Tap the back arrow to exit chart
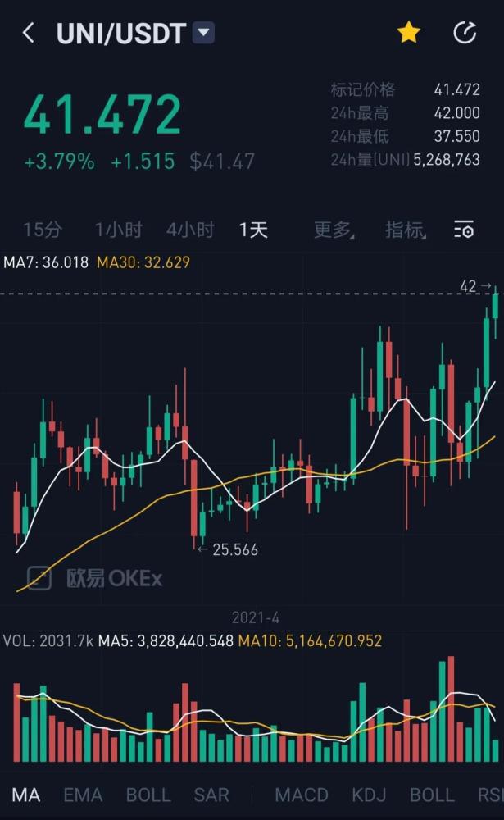The image size is (504, 820). point(29,33)
